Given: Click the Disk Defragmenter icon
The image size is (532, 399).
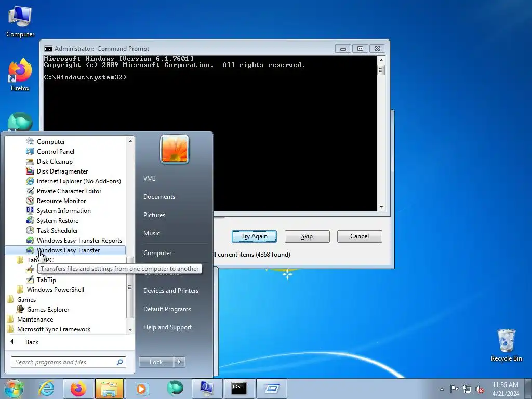Looking at the screenshot, I should [30, 171].
